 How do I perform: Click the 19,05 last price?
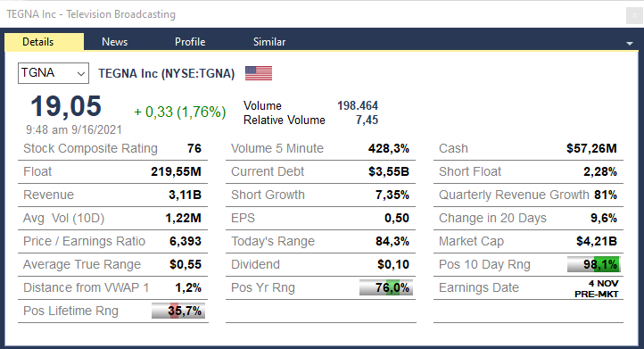click(x=66, y=106)
